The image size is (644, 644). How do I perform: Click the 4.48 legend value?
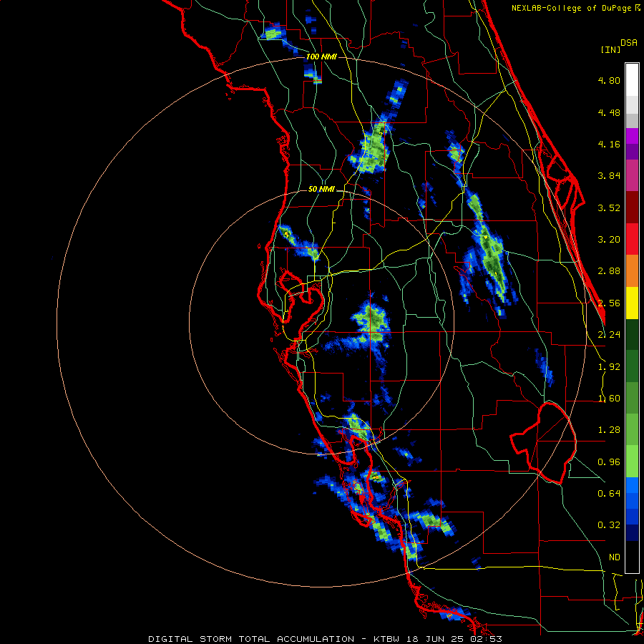609,112
